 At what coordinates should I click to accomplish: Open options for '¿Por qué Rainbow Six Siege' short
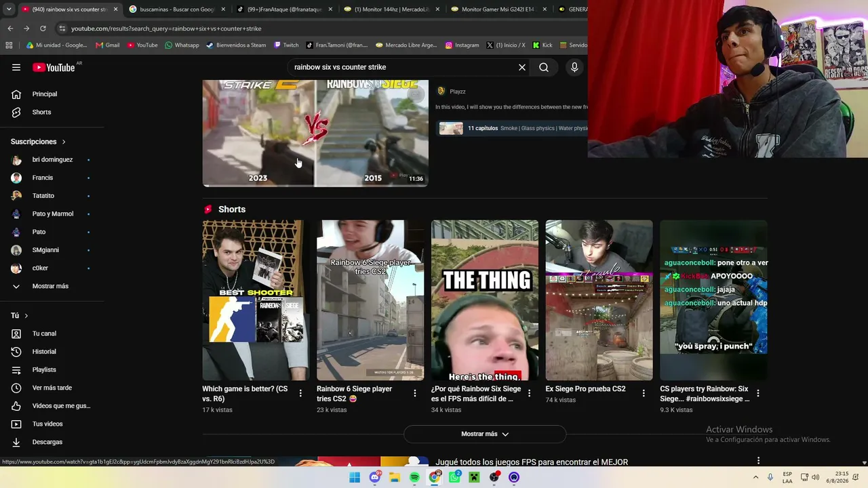click(x=530, y=393)
